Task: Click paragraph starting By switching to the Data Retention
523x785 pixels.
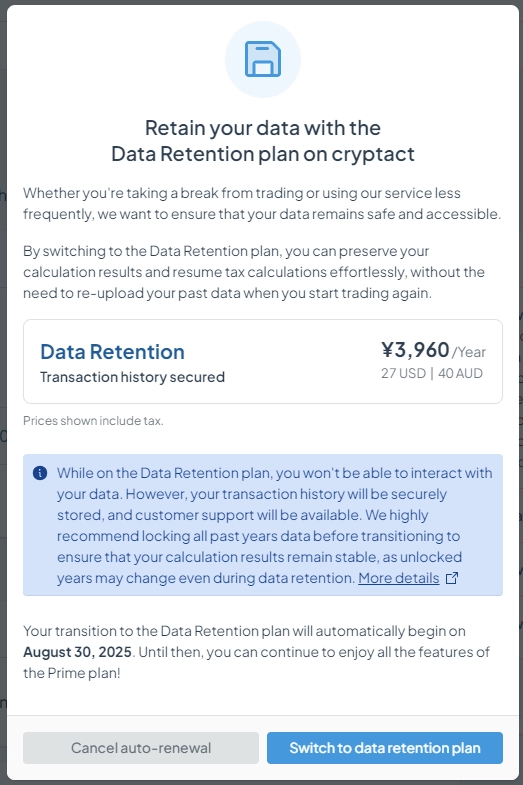Action: [254, 272]
